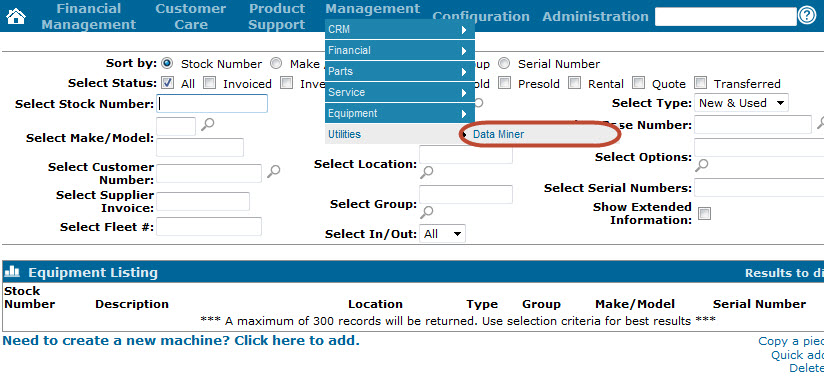Screen dimensions: 824x384
Task: Click the Select Location lookup magnifier
Action: coord(427,172)
